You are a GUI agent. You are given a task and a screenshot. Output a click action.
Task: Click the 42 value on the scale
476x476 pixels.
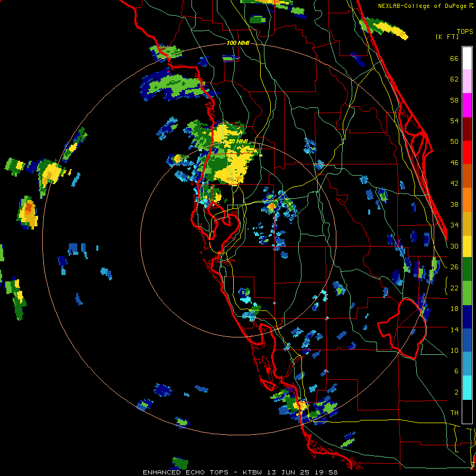pos(454,184)
